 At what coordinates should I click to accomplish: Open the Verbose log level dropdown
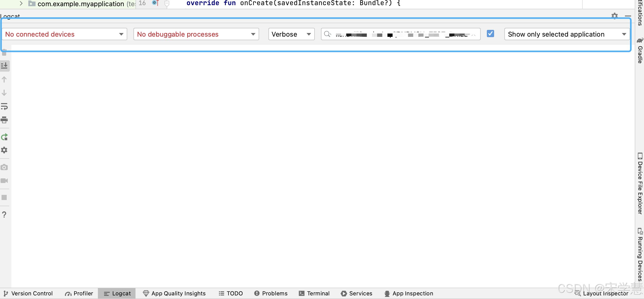291,34
